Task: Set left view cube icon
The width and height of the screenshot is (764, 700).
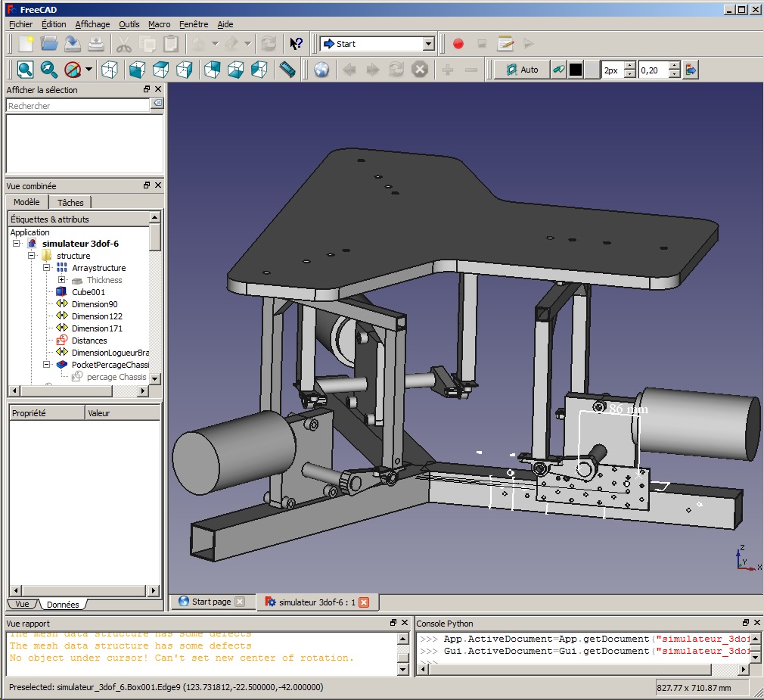Action: click(259, 70)
